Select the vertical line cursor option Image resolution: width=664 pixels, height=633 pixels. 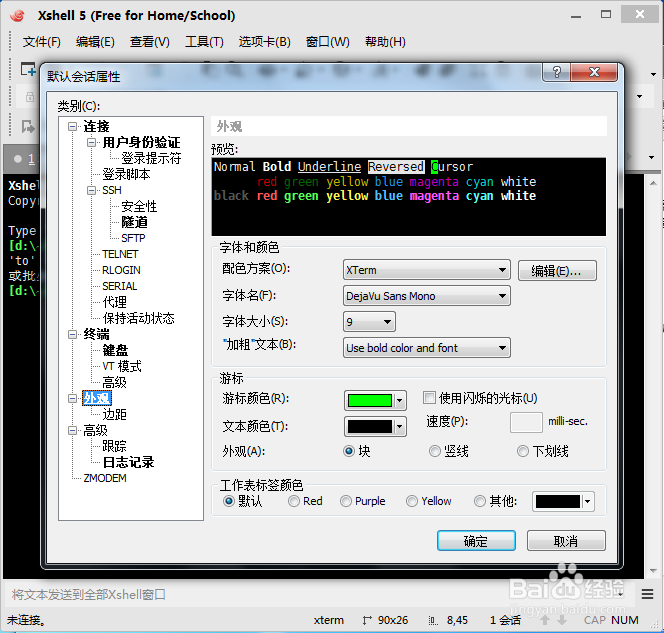[x=435, y=451]
